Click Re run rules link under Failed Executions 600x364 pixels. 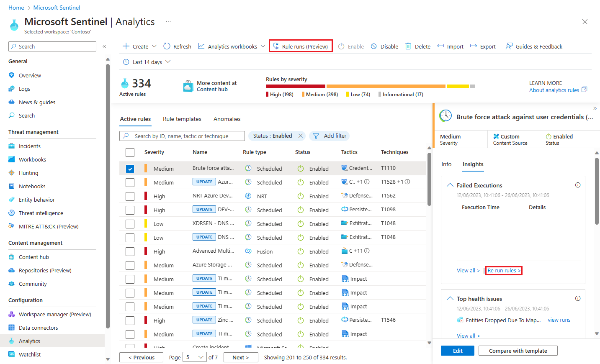pyautogui.click(x=503, y=270)
